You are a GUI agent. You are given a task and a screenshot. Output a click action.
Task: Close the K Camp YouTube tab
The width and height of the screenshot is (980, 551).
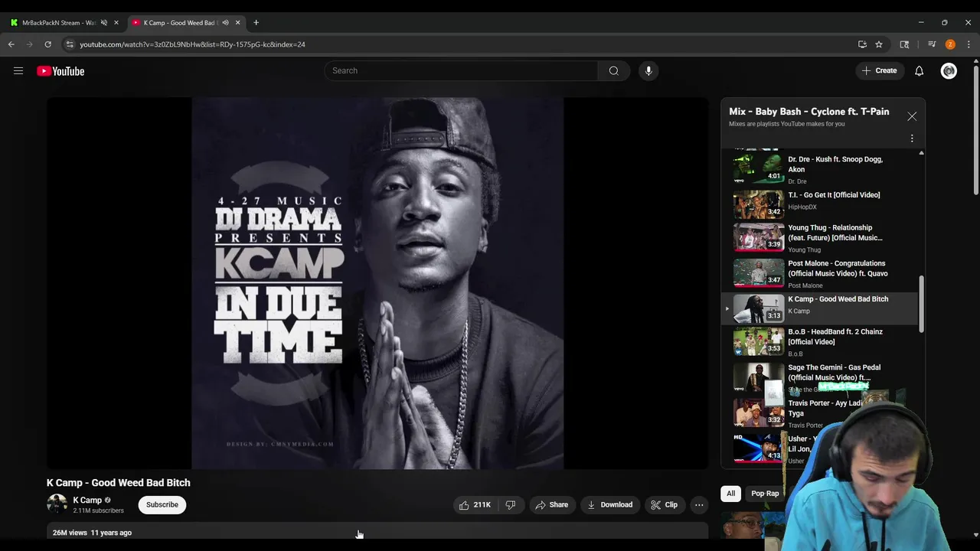[237, 22]
